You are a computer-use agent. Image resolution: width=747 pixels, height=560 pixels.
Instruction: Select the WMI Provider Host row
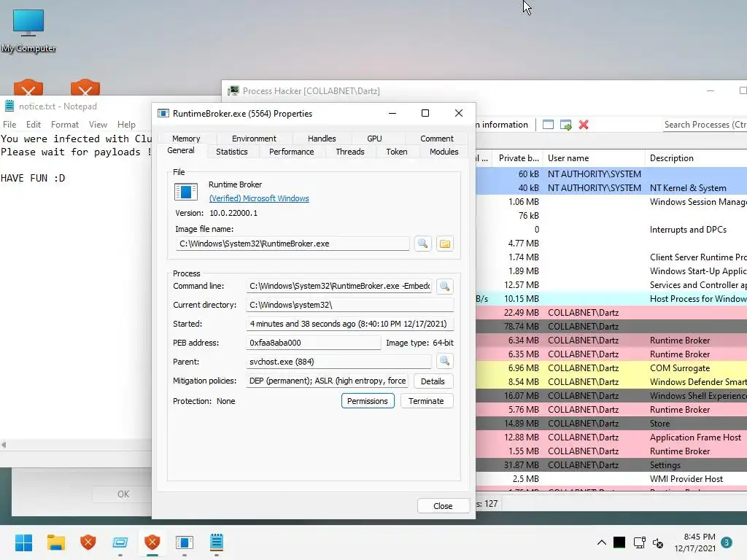tap(611, 479)
